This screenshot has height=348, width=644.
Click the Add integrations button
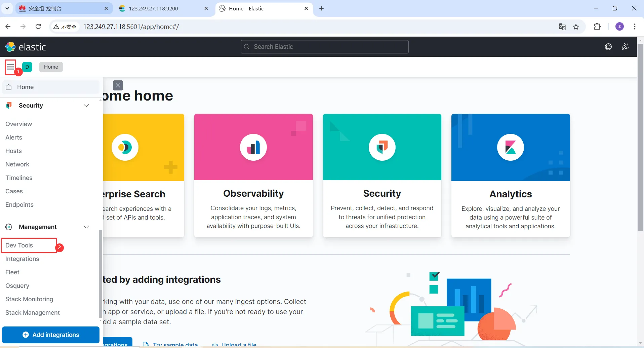pos(51,335)
